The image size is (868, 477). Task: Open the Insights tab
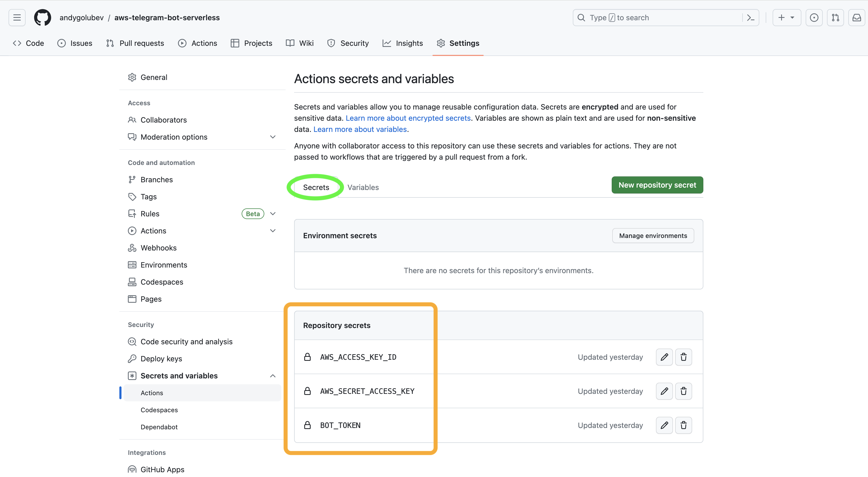[x=402, y=43]
